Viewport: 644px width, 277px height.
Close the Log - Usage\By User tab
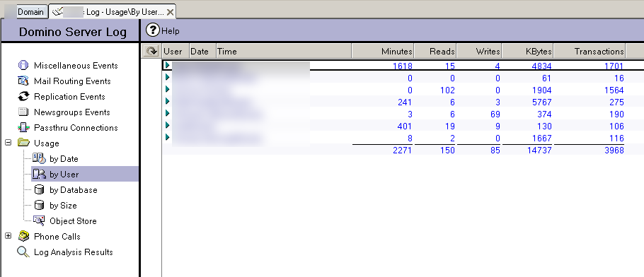coord(170,12)
